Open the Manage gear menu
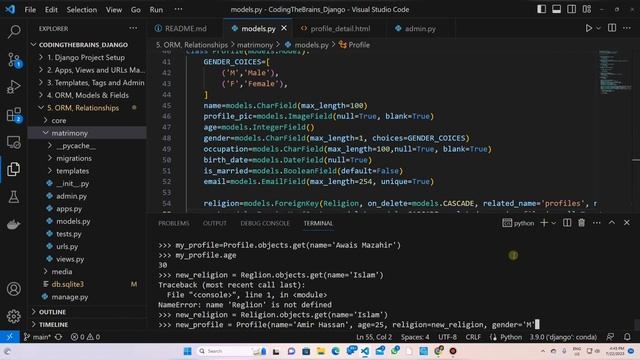 tap(14, 316)
